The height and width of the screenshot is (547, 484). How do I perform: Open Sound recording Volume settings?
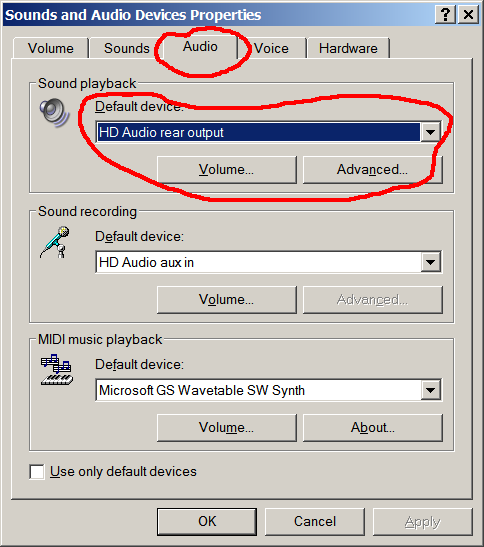point(227,300)
